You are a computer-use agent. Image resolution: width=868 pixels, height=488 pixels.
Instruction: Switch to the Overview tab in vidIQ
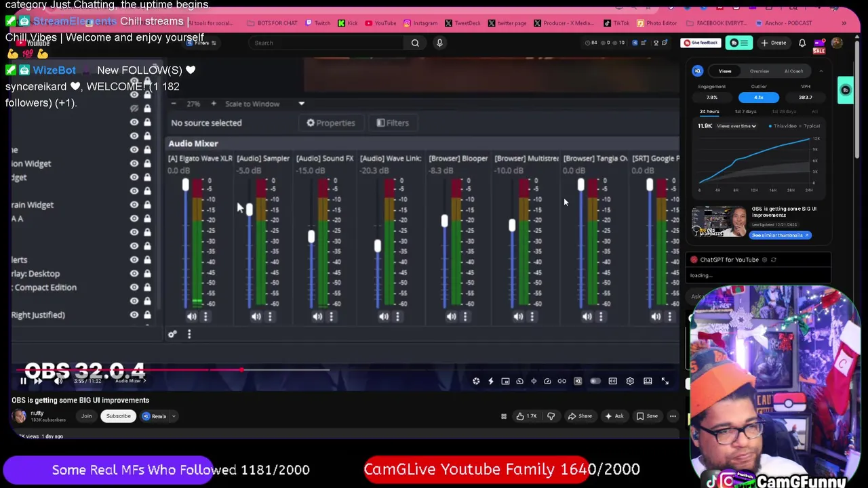(759, 71)
